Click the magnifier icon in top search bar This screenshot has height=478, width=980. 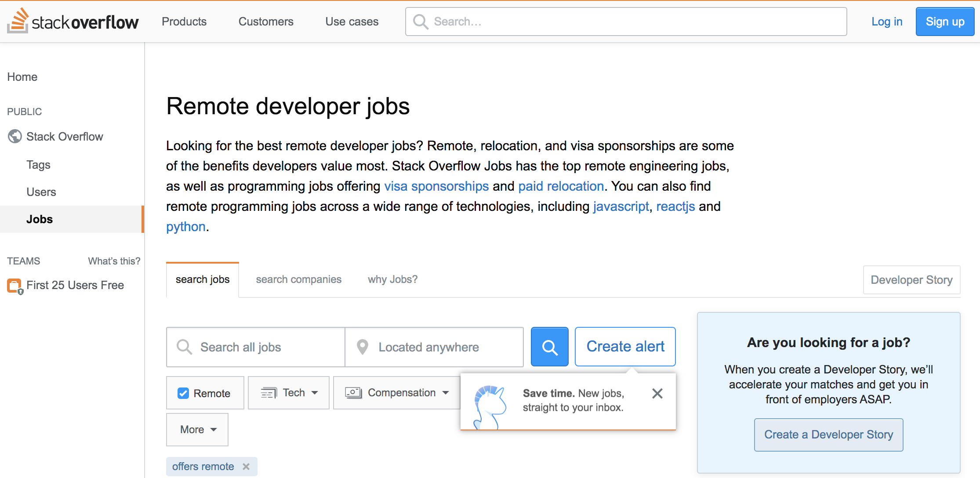pos(421,22)
